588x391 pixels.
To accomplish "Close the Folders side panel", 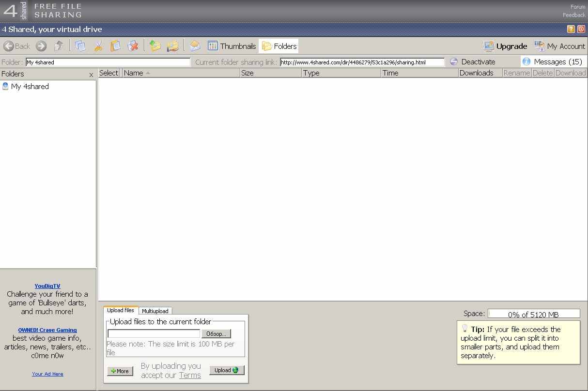I will 91,75.
